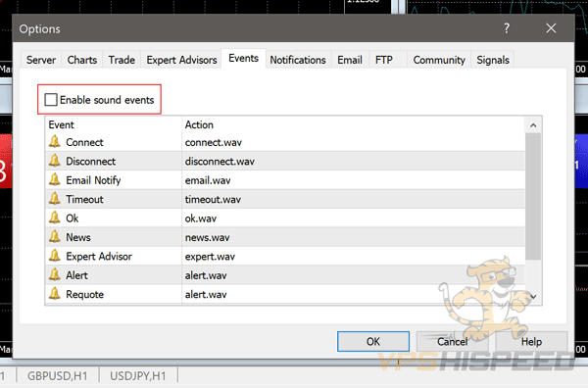The height and width of the screenshot is (388, 588).
Task: Click the Cancel button
Action: click(x=452, y=342)
